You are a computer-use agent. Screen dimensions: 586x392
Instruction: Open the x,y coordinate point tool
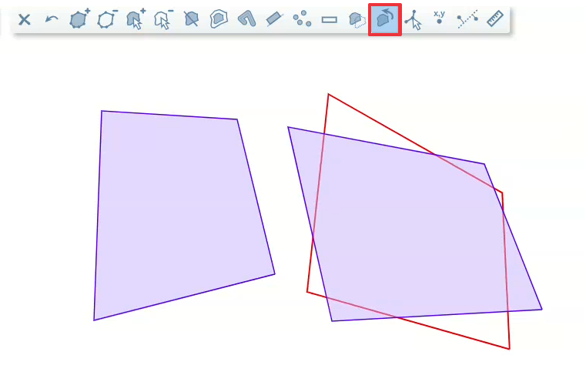point(439,18)
